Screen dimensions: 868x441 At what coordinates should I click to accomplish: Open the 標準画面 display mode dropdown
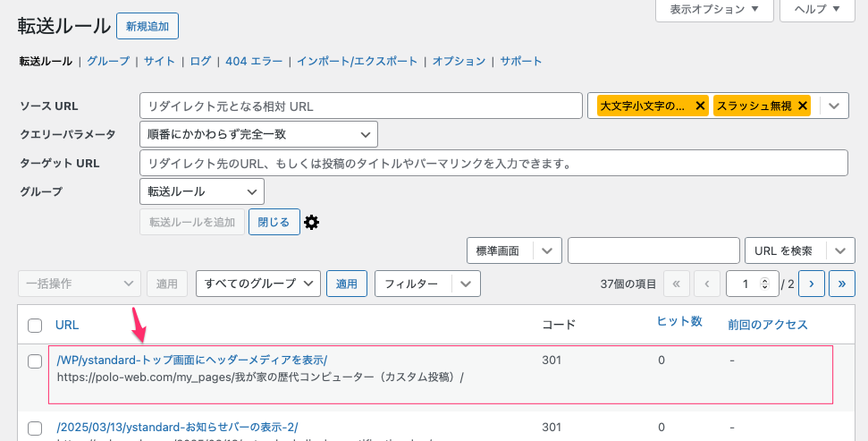coord(547,250)
